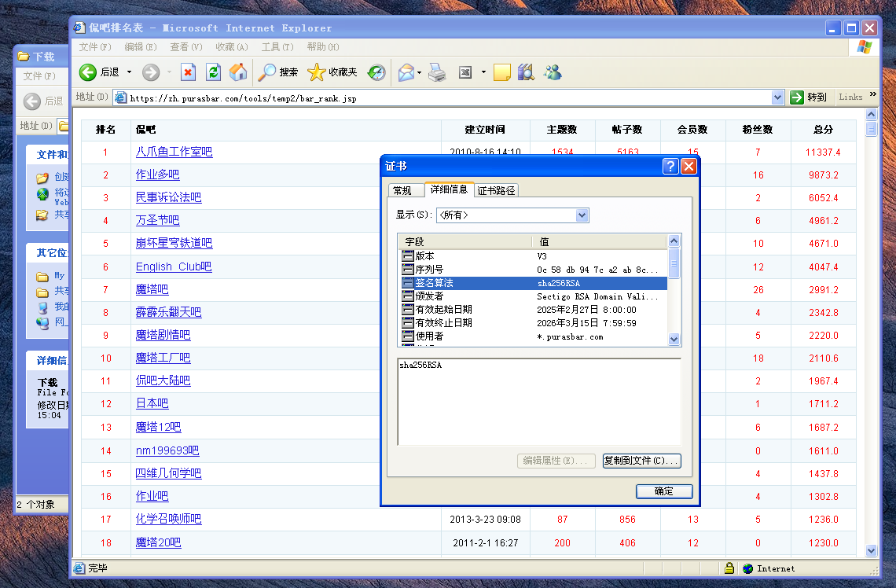This screenshot has width=896, height=588.
Task: Click the certificate dialog help question-mark button
Action: [x=670, y=166]
